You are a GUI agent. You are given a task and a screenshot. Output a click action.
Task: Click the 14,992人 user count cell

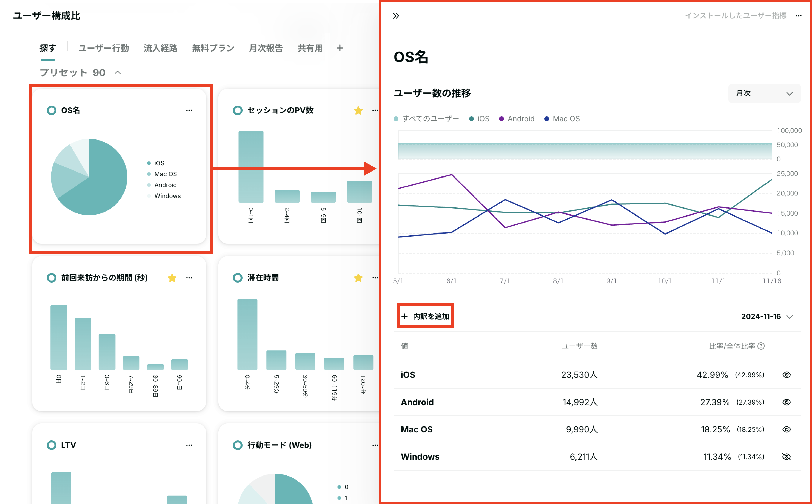[x=580, y=402]
